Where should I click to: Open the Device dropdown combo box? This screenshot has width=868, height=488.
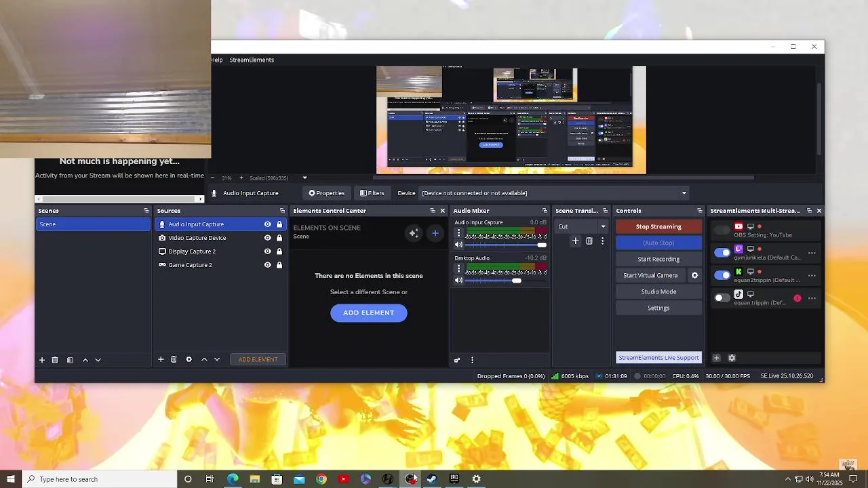tap(553, 193)
